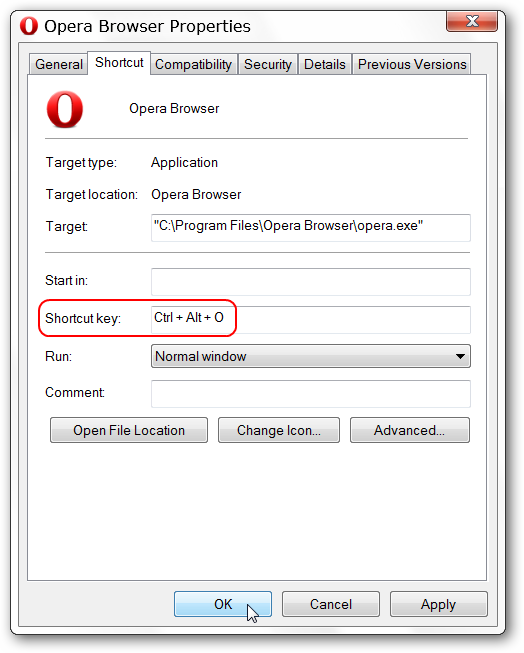View the Details tab
The image size is (524, 653).
[x=325, y=64]
